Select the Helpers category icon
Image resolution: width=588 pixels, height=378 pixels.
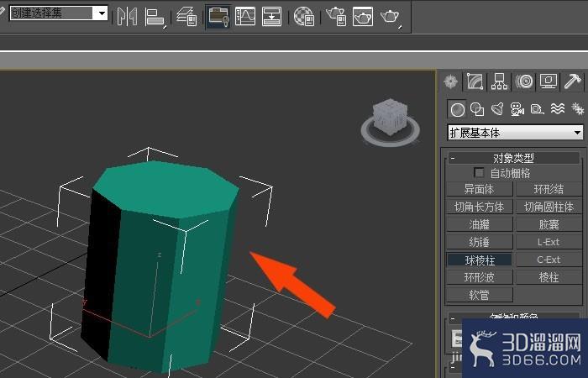click(538, 109)
